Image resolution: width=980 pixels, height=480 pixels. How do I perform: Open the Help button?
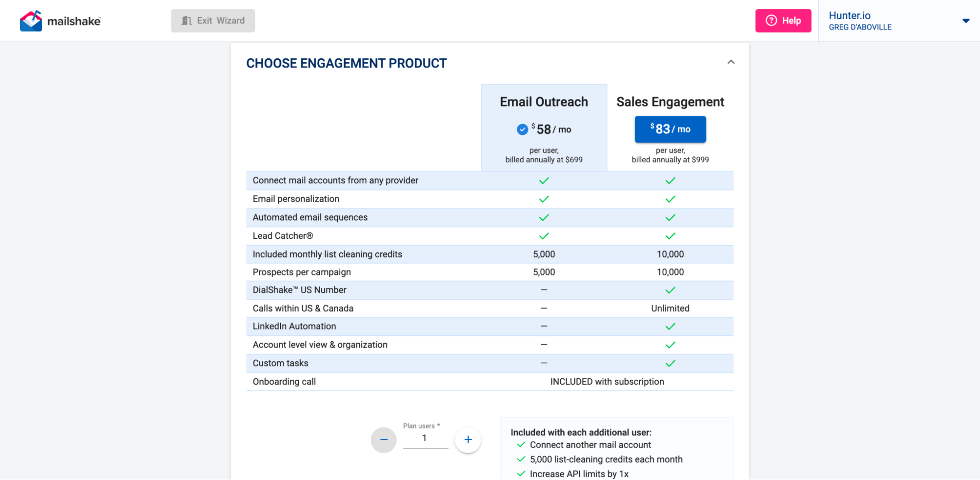pyautogui.click(x=783, y=21)
